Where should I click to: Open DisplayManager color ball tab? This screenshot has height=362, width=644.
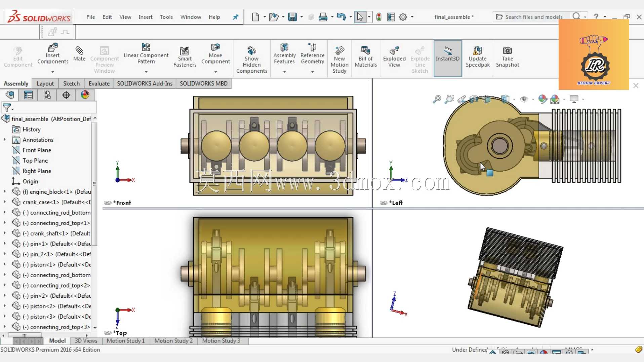tap(85, 95)
